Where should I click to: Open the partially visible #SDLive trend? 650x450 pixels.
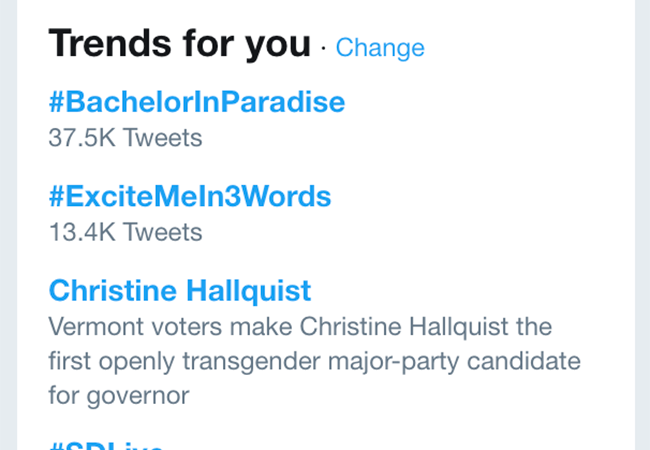coord(106,444)
